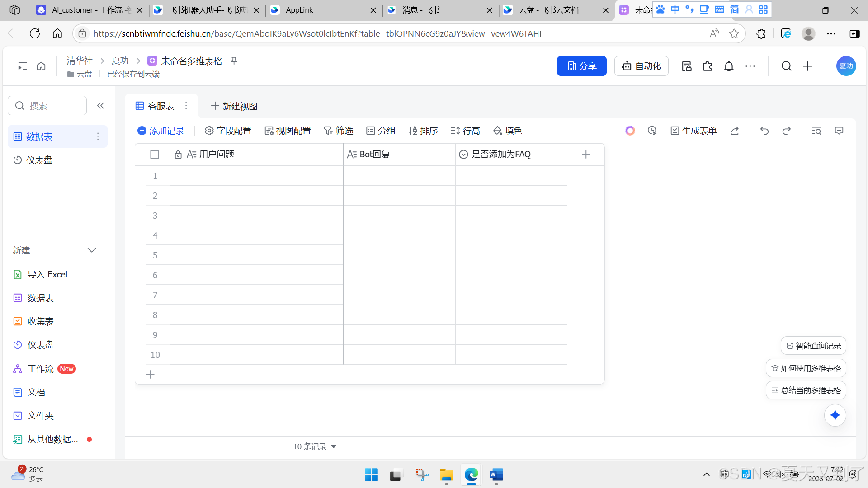Collapse the 新建 section chevron

click(x=92, y=250)
